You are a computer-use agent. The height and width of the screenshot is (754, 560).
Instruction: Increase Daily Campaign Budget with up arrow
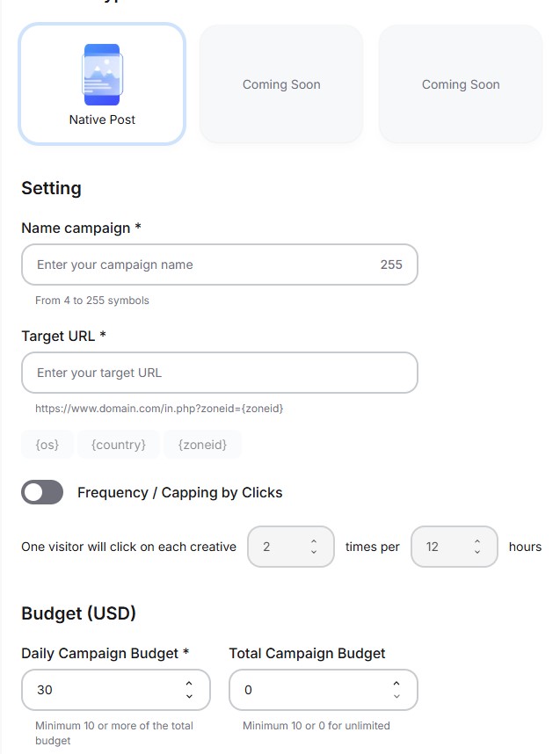coord(189,684)
